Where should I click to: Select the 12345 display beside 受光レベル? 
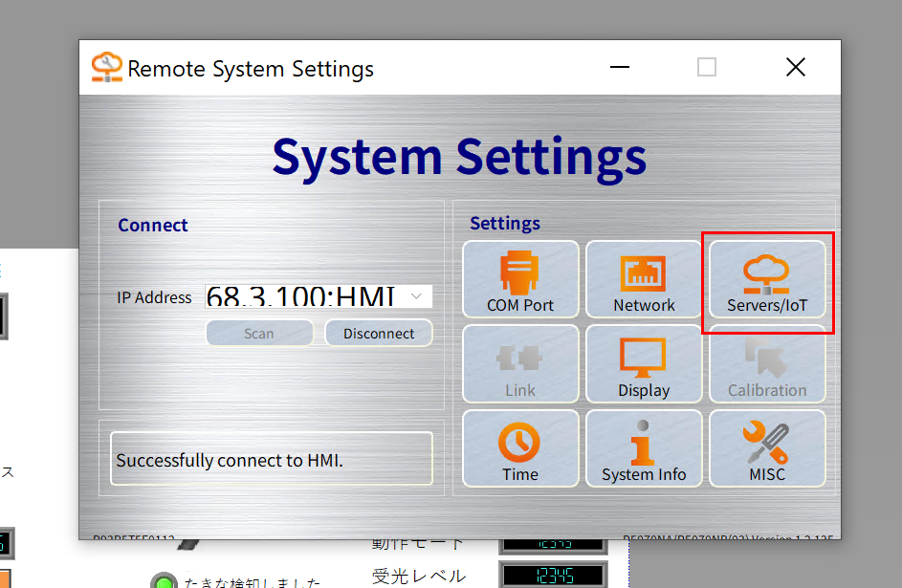pos(554,576)
